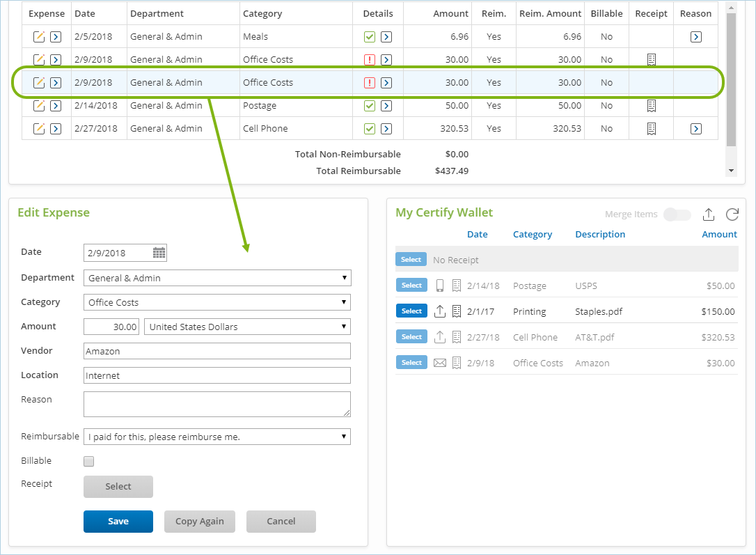This screenshot has width=756, height=555.
Task: Open arrow next to 2/5/2018 Meals edit icon
Action: tap(56, 37)
